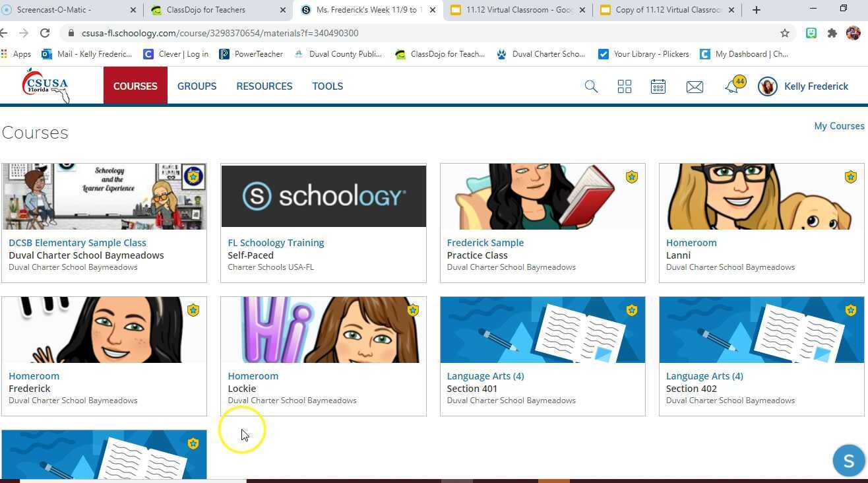
Task: Open the Frederick Sample course link
Action: point(485,243)
